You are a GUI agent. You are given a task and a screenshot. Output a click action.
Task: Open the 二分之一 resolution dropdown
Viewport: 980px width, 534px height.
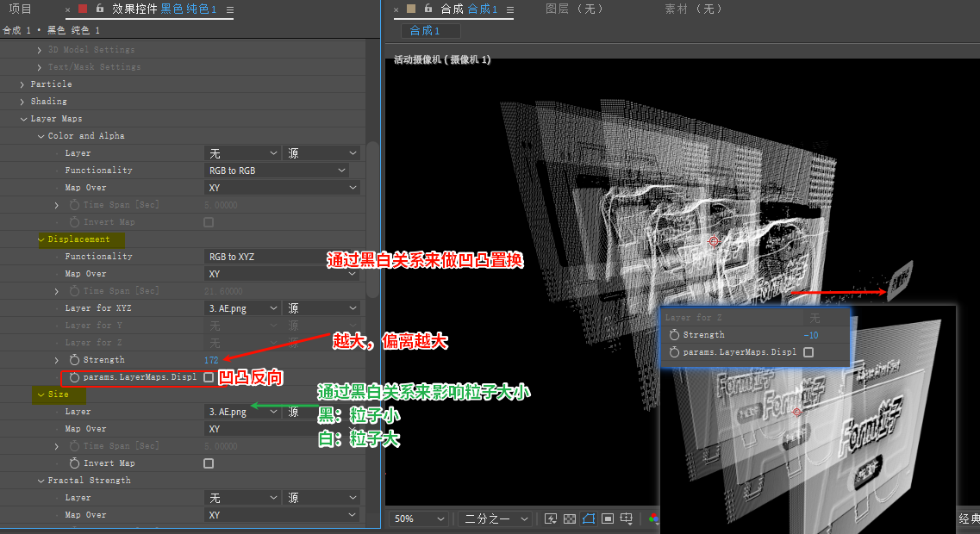point(496,518)
